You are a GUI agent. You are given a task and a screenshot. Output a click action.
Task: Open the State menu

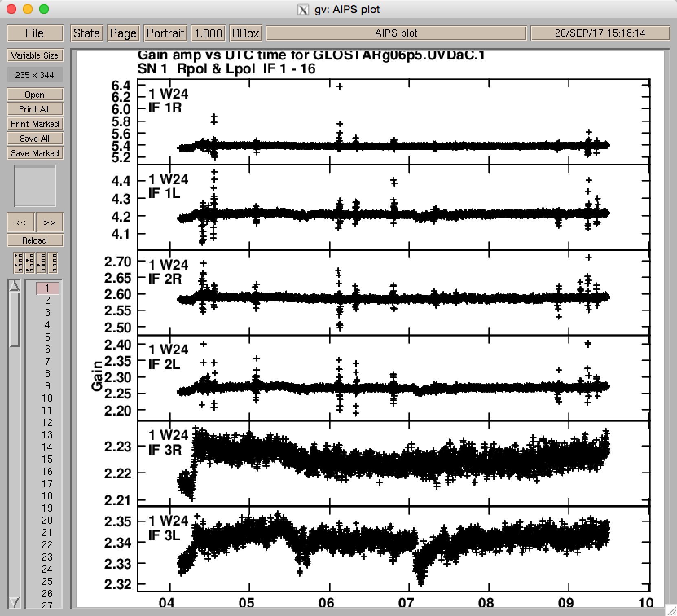pos(86,33)
